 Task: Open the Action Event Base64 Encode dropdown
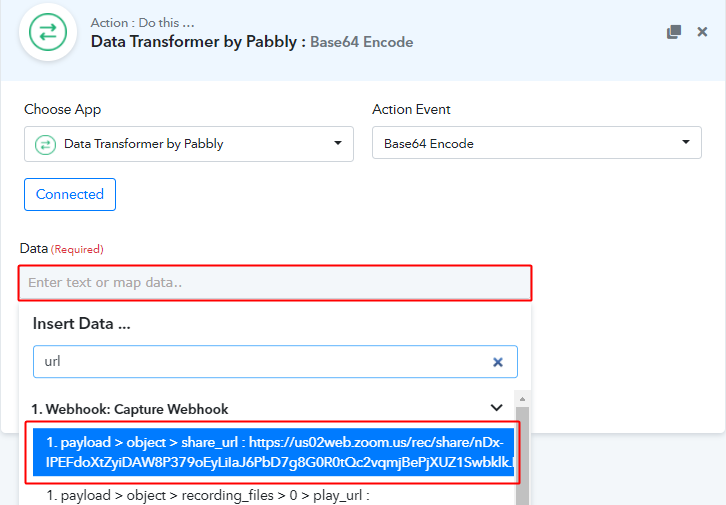537,143
